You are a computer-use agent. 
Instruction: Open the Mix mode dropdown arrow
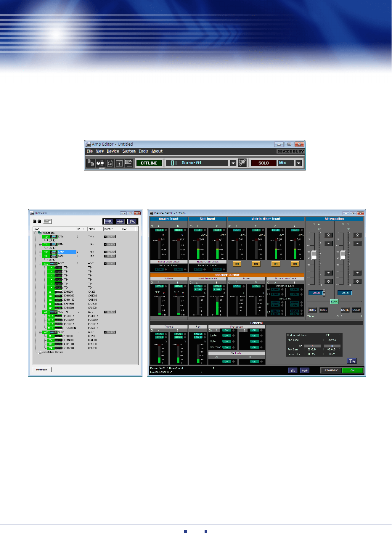pos(299,163)
